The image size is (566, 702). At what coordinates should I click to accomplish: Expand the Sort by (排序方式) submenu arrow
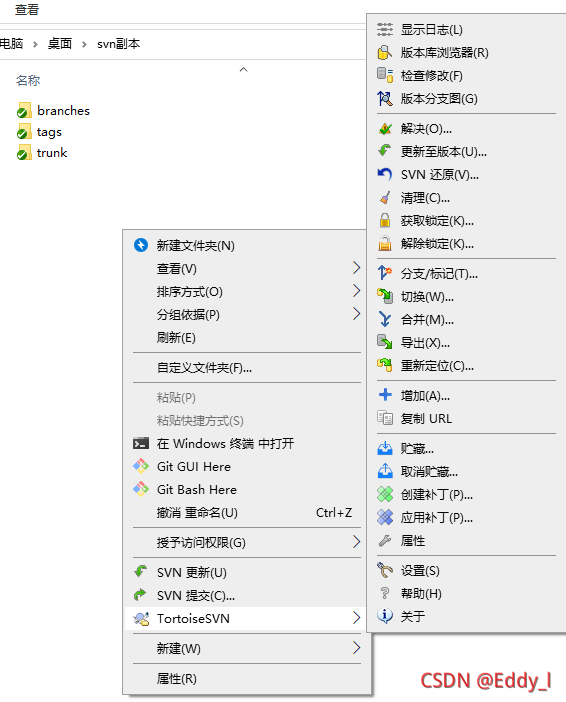click(x=356, y=291)
